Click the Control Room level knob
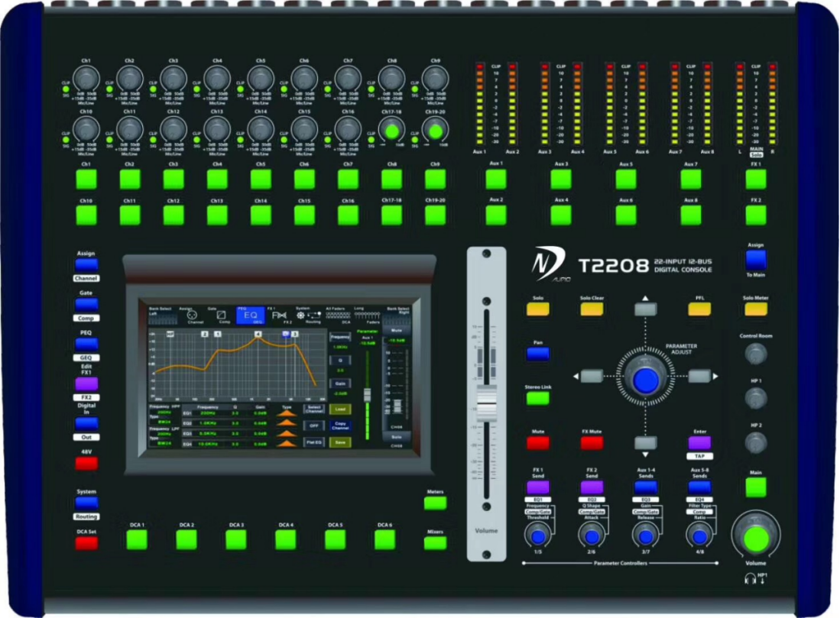The height and width of the screenshot is (618, 840). (x=755, y=354)
